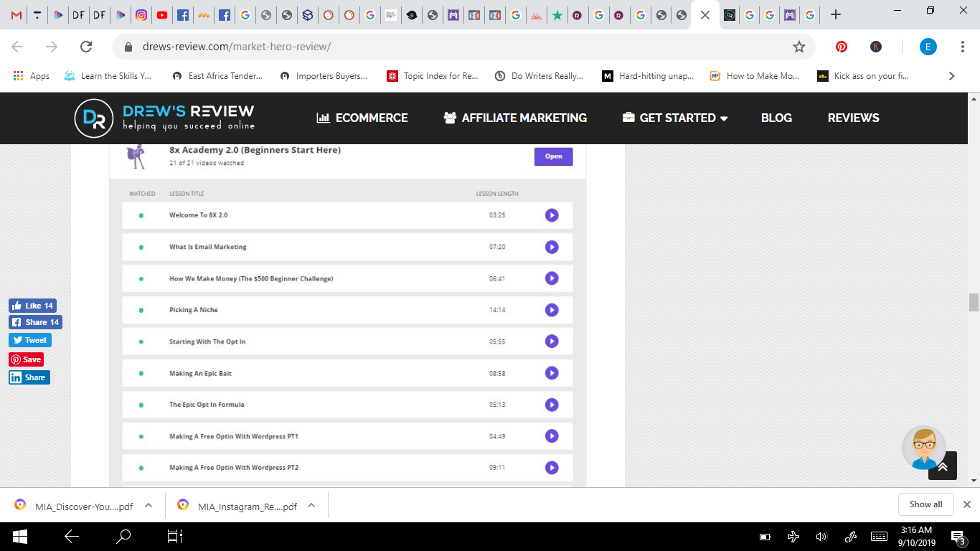This screenshot has height=551, width=980.
Task: Open "Do Writers Really..." bookmark
Action: tap(540, 76)
